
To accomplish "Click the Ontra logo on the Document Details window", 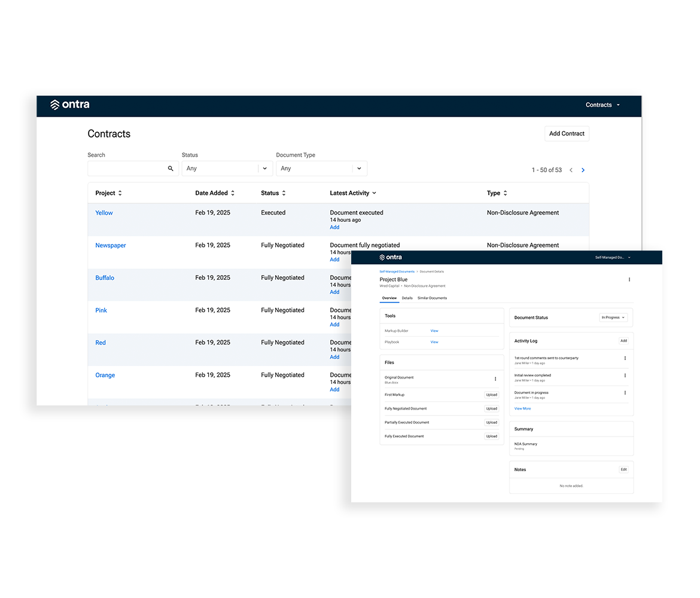I will pyautogui.click(x=392, y=257).
